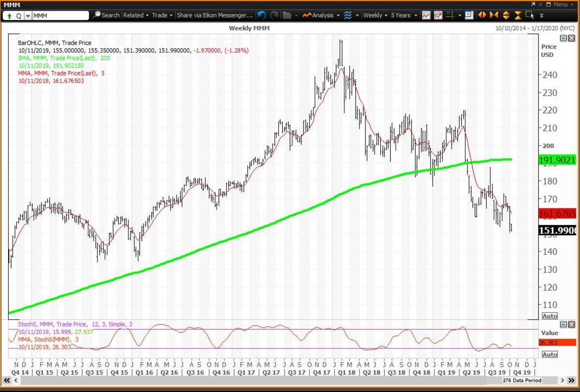Click the line chart type icon
580x392 pixels.
tap(426, 15)
